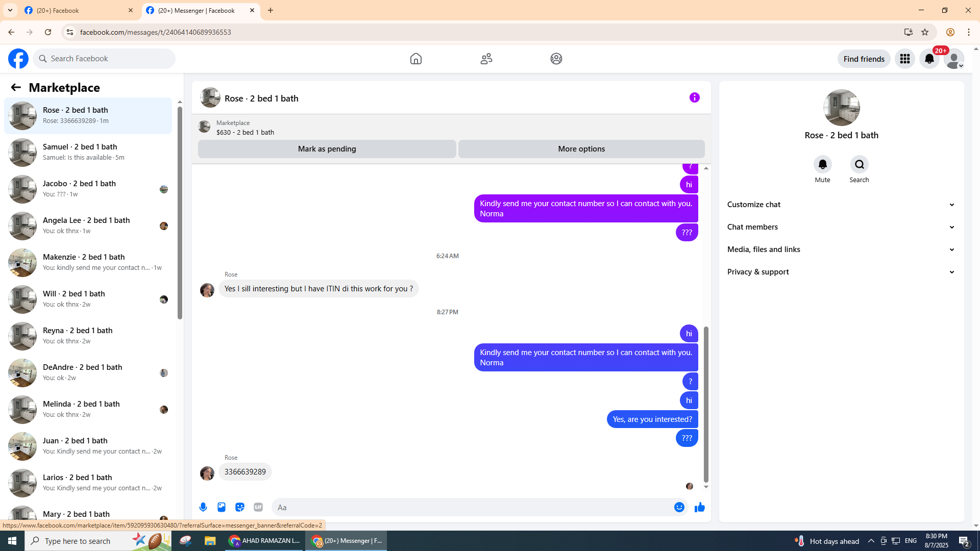This screenshot has width=980, height=551.
Task: Open the Hot days ahead weather widget
Action: point(827,541)
